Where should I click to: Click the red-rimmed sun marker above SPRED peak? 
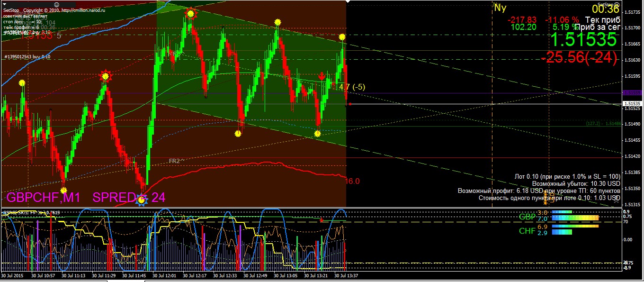[x=106, y=75]
